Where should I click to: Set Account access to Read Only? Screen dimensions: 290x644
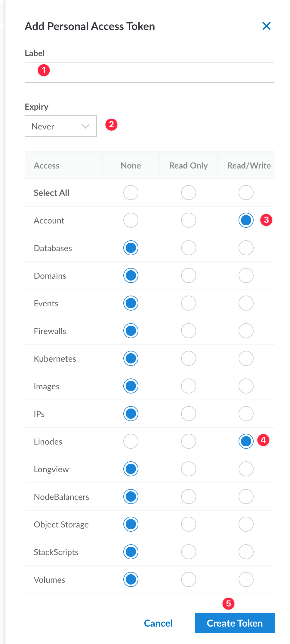click(189, 220)
